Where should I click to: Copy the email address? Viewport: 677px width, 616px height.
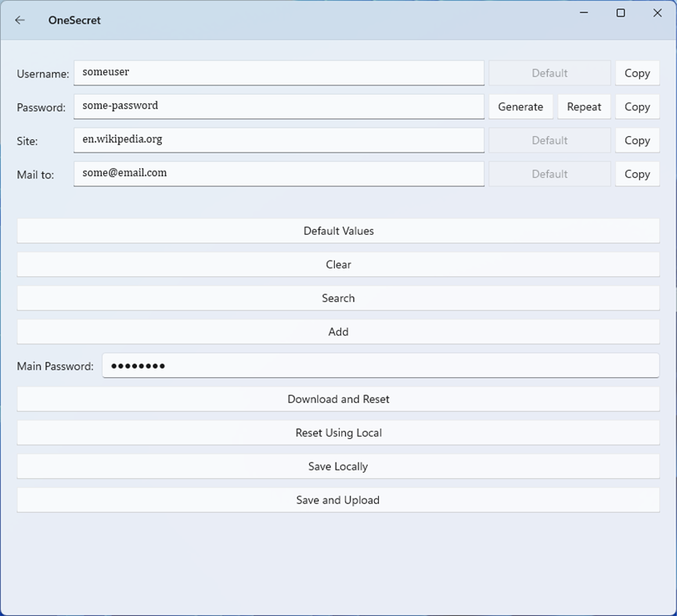coord(637,174)
